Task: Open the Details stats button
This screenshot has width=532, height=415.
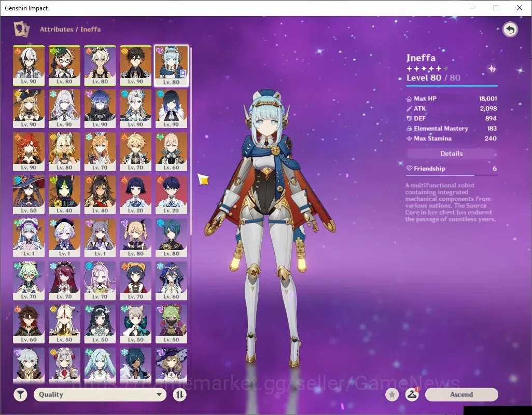Action: pos(451,154)
